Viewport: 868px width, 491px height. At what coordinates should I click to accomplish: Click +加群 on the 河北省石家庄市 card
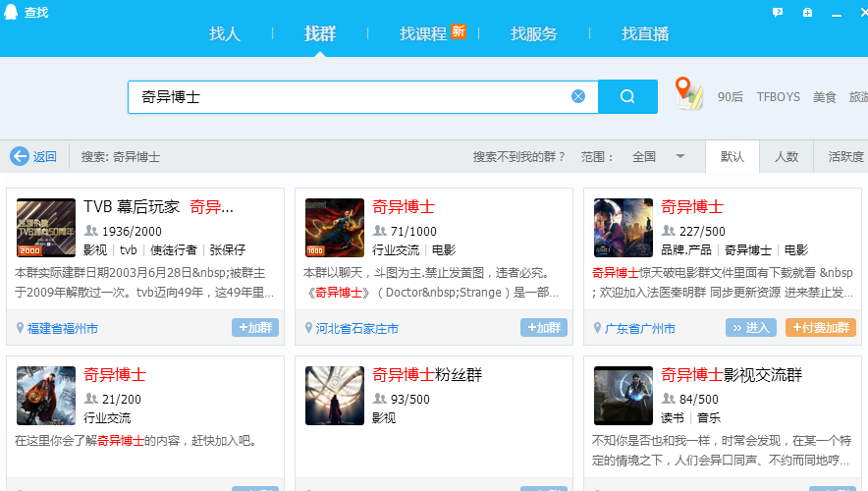544,328
